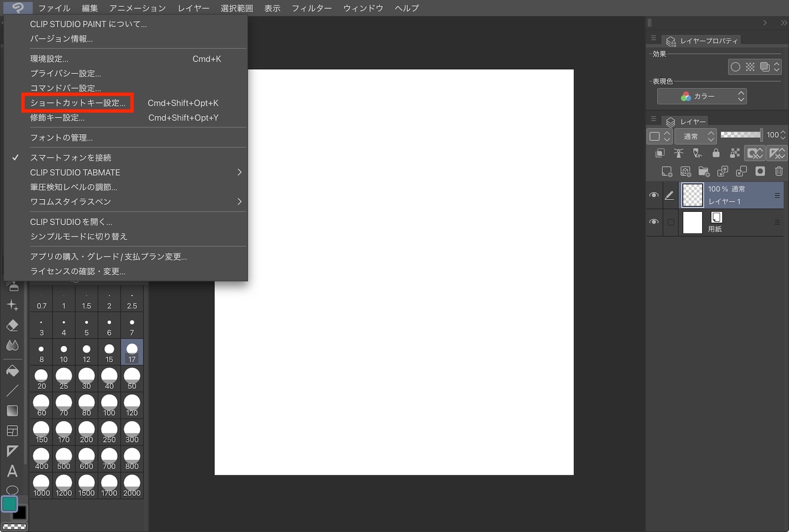Select the Gradient tool
Image resolution: width=789 pixels, height=532 pixels.
pos(12,411)
